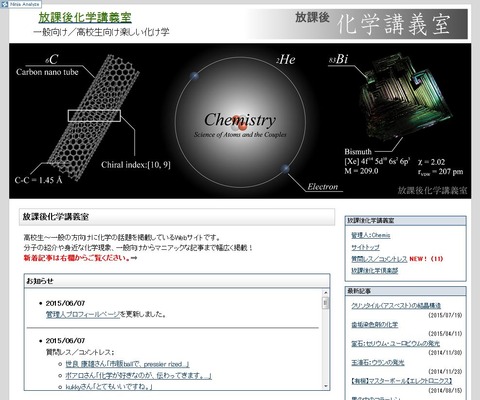Click the 2He label in banner

tap(286, 60)
